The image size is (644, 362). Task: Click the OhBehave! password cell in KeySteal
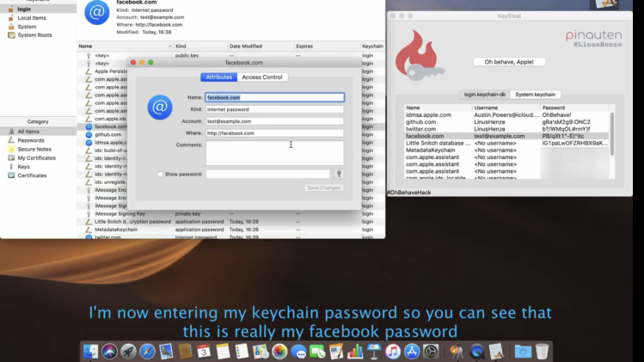(556, 115)
